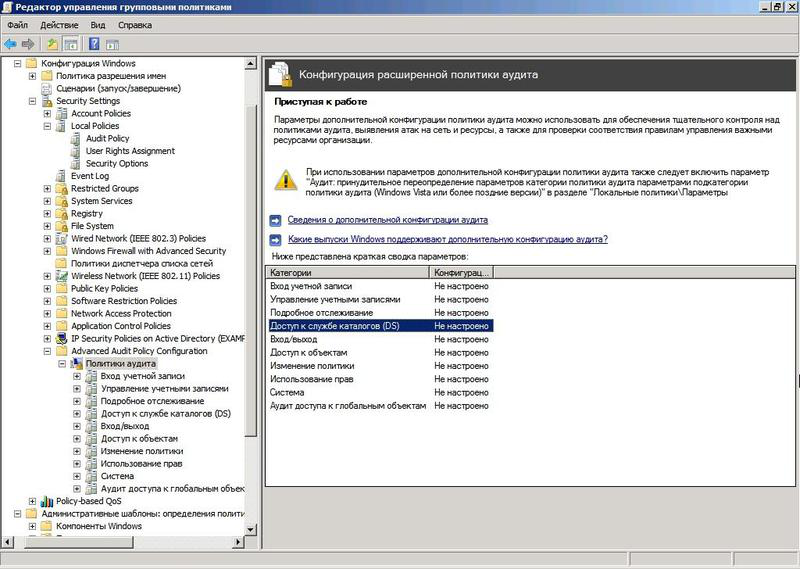Open link about Windows editions supporting audit configuration
The image size is (800, 569).
448,239
